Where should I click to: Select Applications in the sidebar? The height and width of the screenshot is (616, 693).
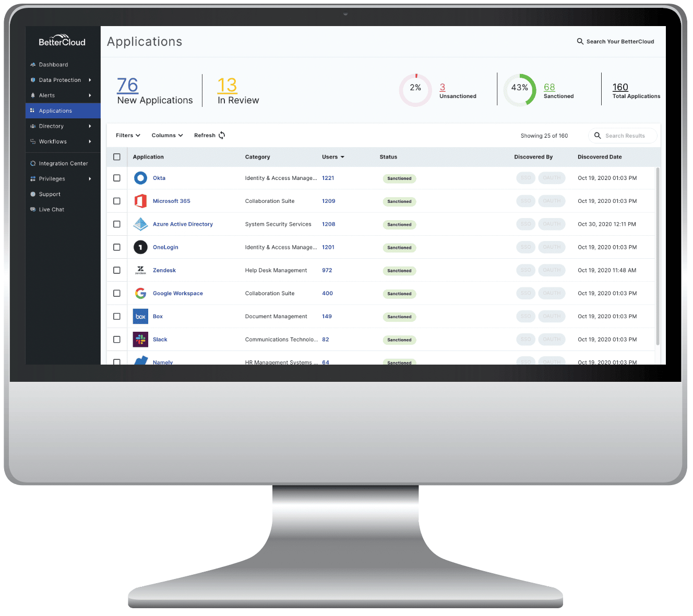[x=63, y=111]
